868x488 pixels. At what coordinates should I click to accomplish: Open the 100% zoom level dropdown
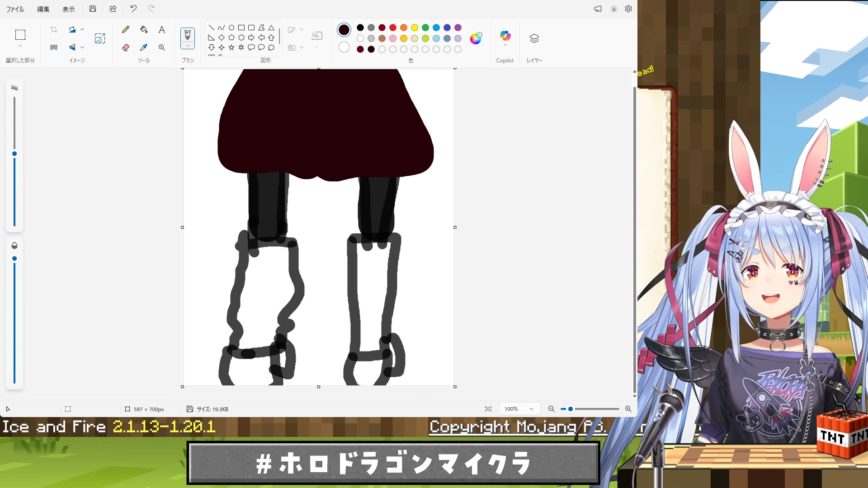point(519,409)
